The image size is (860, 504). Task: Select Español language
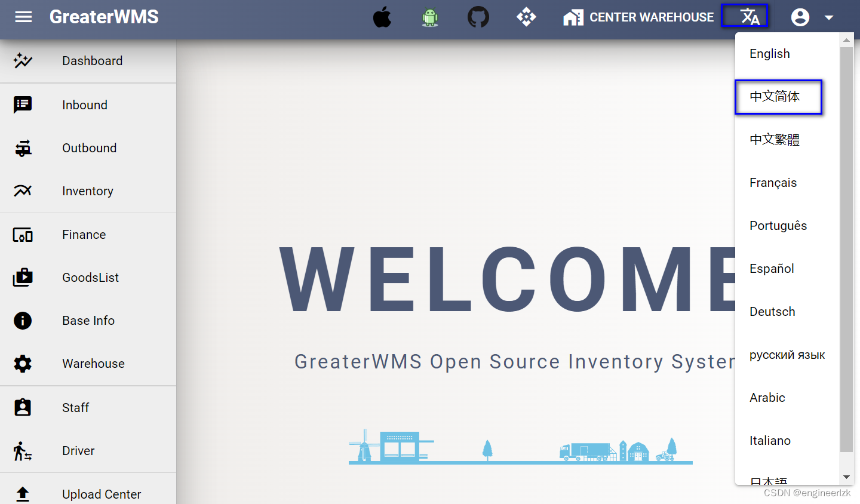tap(787, 269)
